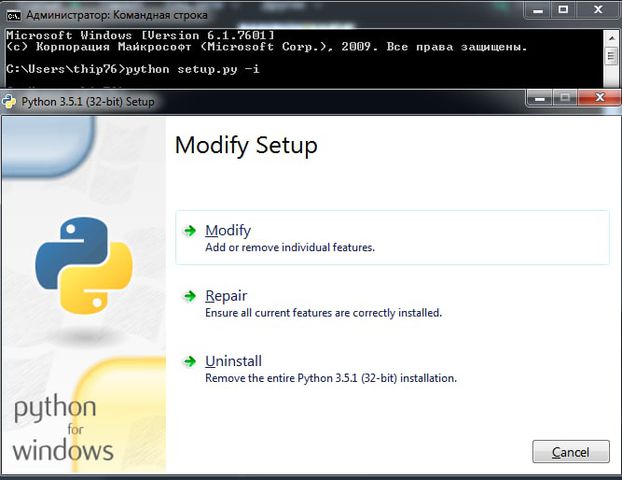Click the Command Prompt title bar text

pos(117,15)
